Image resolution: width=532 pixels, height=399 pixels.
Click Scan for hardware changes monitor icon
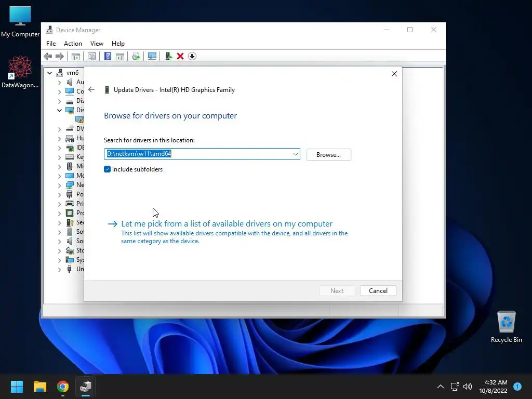152,56
